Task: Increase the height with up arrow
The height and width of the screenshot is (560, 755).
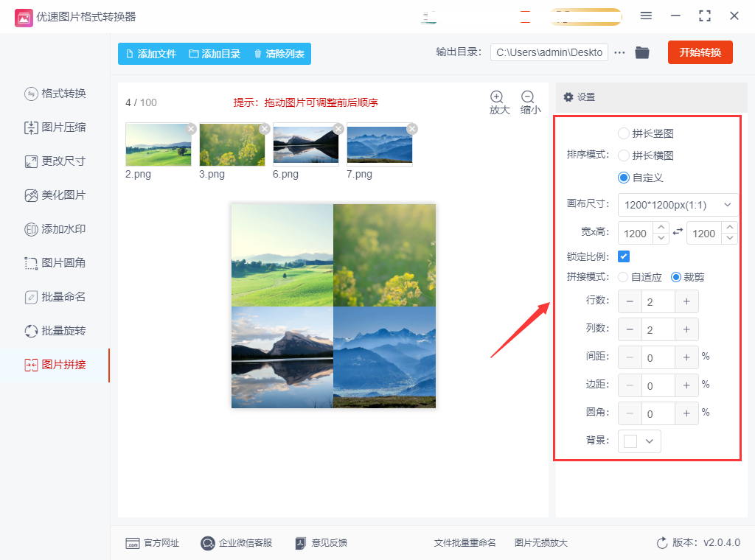Action: pos(730,227)
